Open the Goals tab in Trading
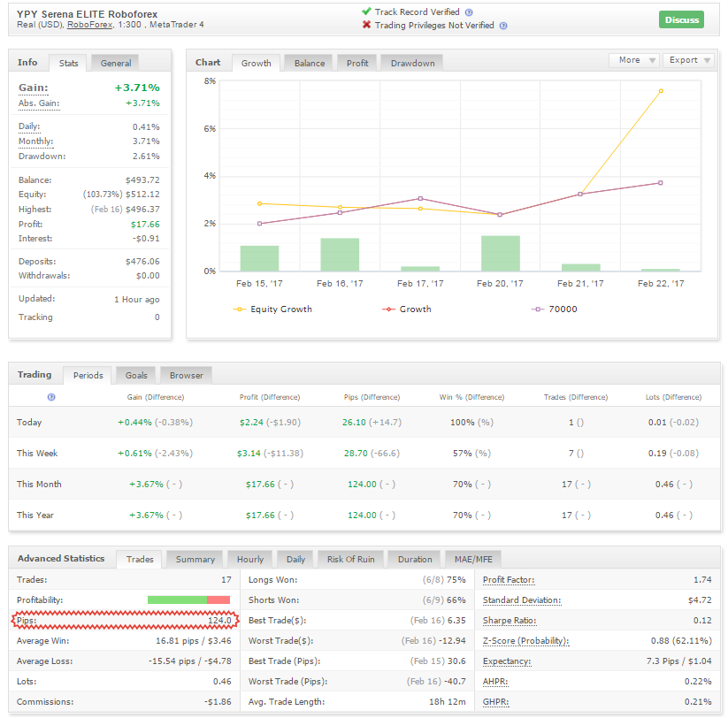This screenshot has width=728, height=718. coord(136,376)
